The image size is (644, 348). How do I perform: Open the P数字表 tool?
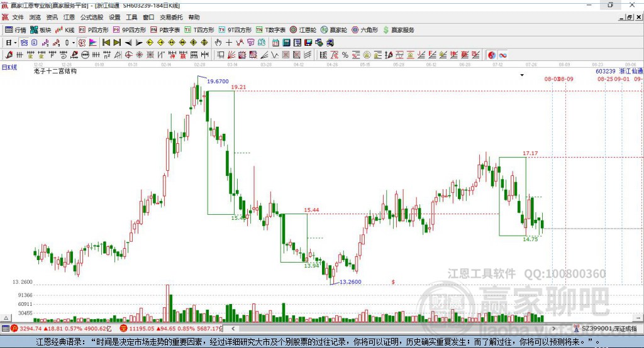pyautogui.click(x=165, y=30)
